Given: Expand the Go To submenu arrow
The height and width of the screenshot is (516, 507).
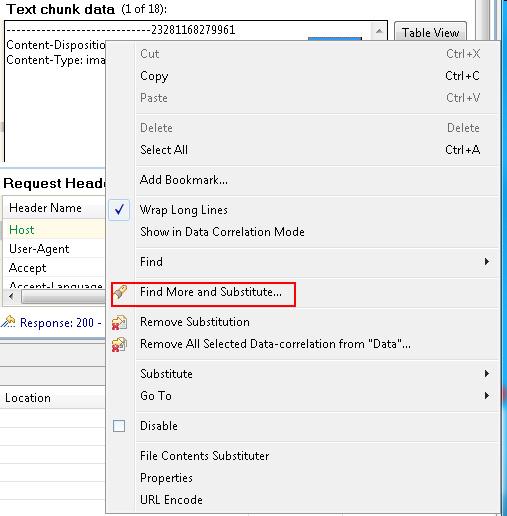Looking at the screenshot, I should tap(487, 396).
